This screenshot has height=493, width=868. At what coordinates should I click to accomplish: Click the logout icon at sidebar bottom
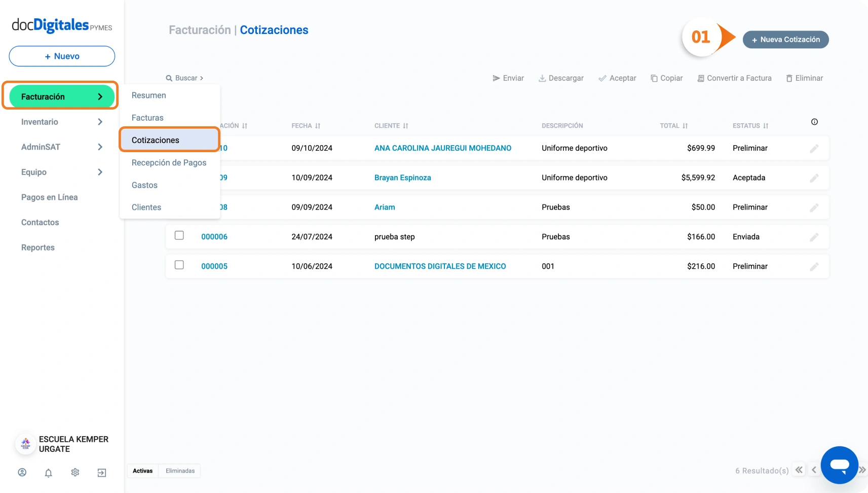click(x=102, y=473)
